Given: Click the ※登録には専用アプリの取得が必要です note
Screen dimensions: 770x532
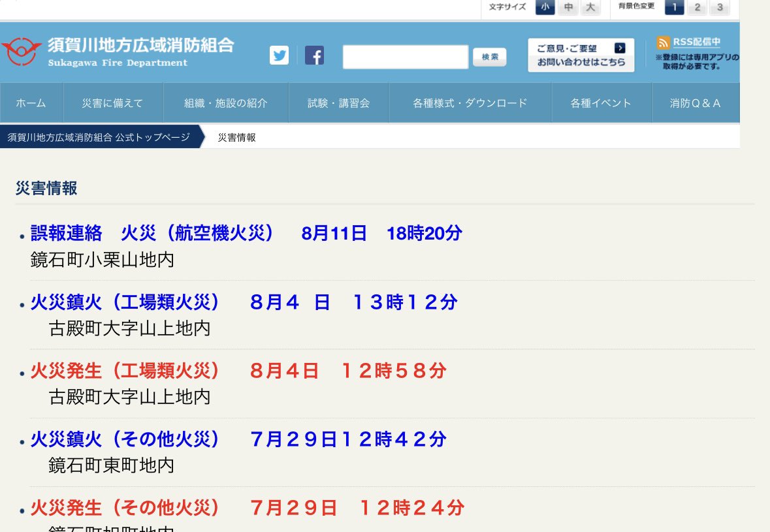Looking at the screenshot, I should click(697, 61).
